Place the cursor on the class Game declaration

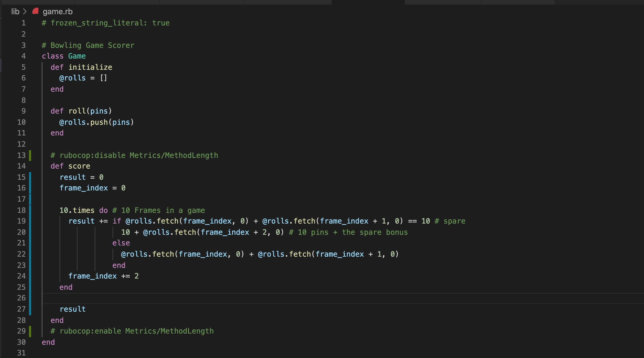(64, 56)
